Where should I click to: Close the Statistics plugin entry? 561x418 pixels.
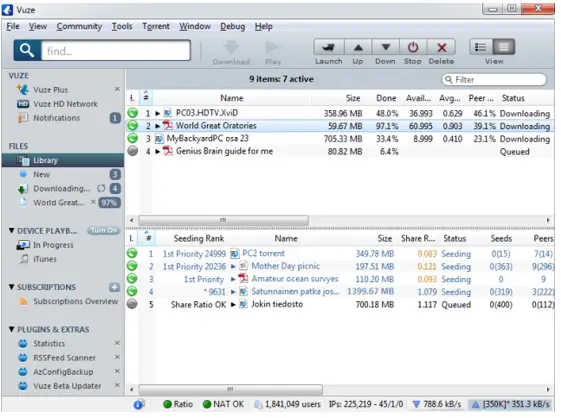117,343
